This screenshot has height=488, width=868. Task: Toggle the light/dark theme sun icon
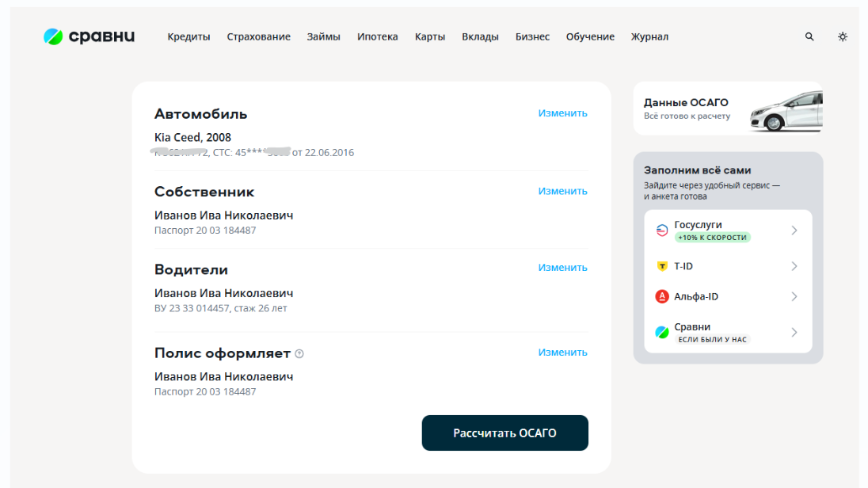coord(843,36)
